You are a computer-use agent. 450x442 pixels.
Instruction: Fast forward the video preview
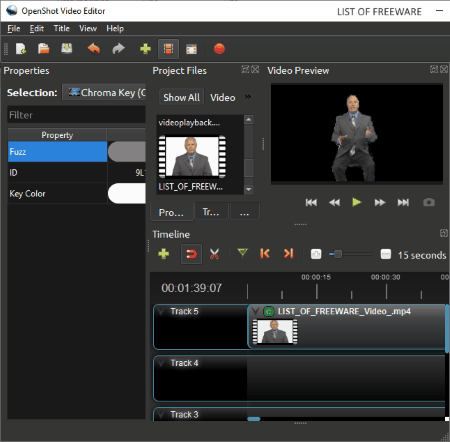pos(380,202)
